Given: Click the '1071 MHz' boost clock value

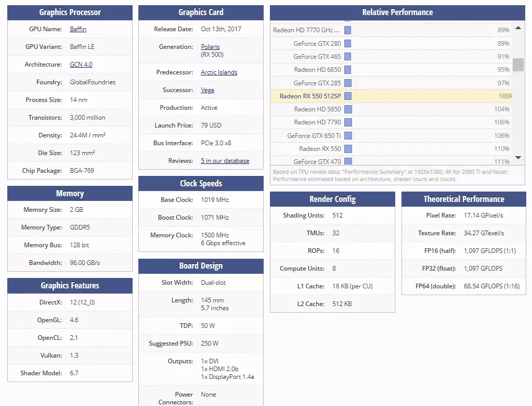Looking at the screenshot, I should click(215, 218).
